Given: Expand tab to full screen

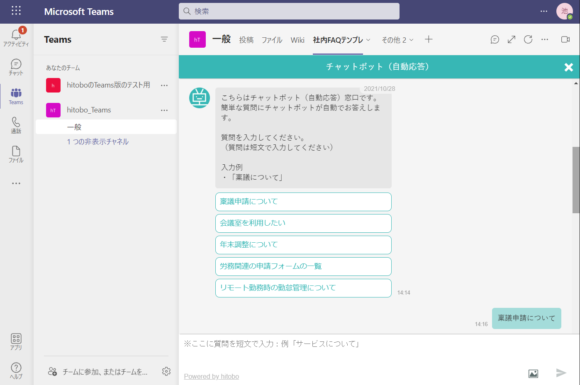Looking at the screenshot, I should point(512,39).
